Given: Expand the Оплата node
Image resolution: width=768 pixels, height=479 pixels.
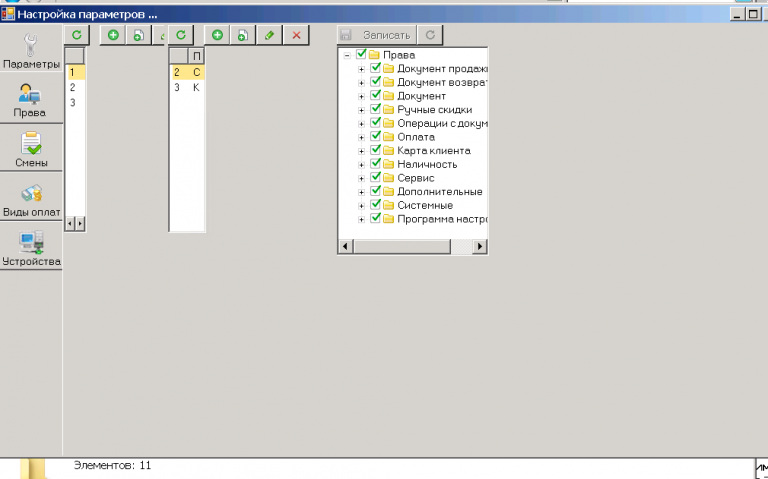Looking at the screenshot, I should 361,138.
